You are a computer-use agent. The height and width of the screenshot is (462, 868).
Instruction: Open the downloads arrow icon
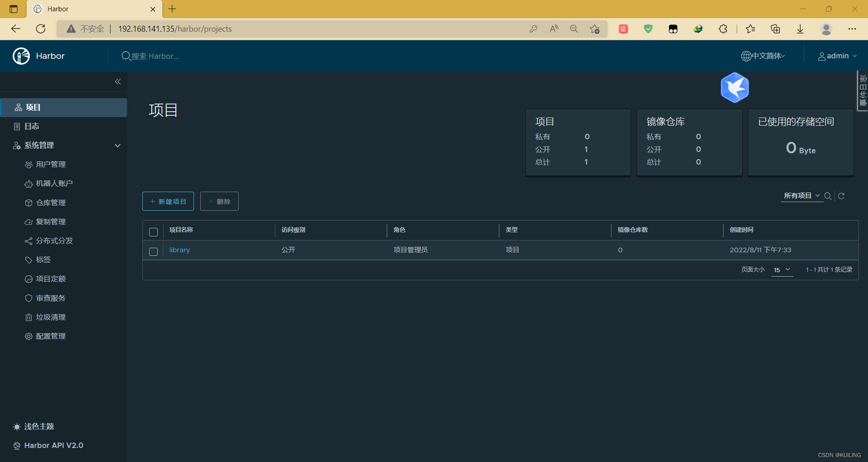pos(800,29)
